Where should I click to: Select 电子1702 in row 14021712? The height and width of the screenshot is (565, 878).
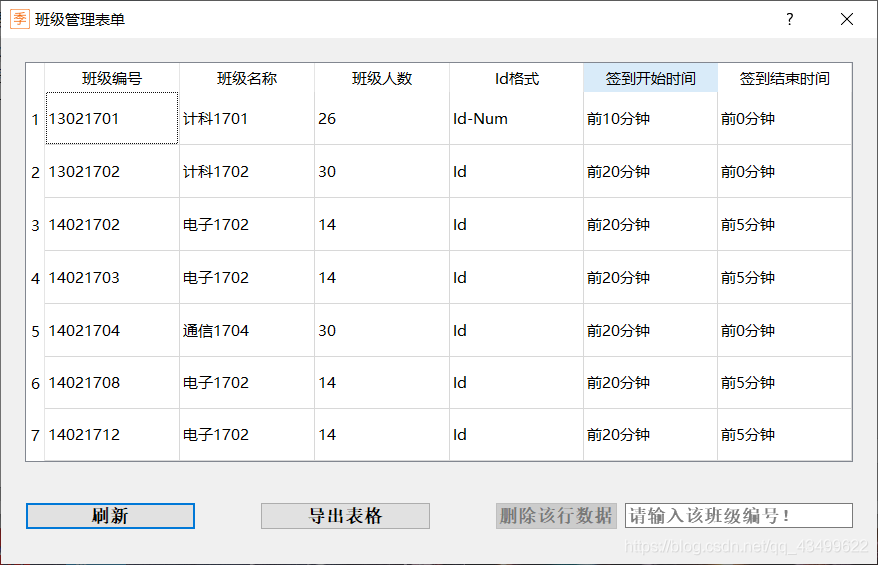(x=247, y=435)
